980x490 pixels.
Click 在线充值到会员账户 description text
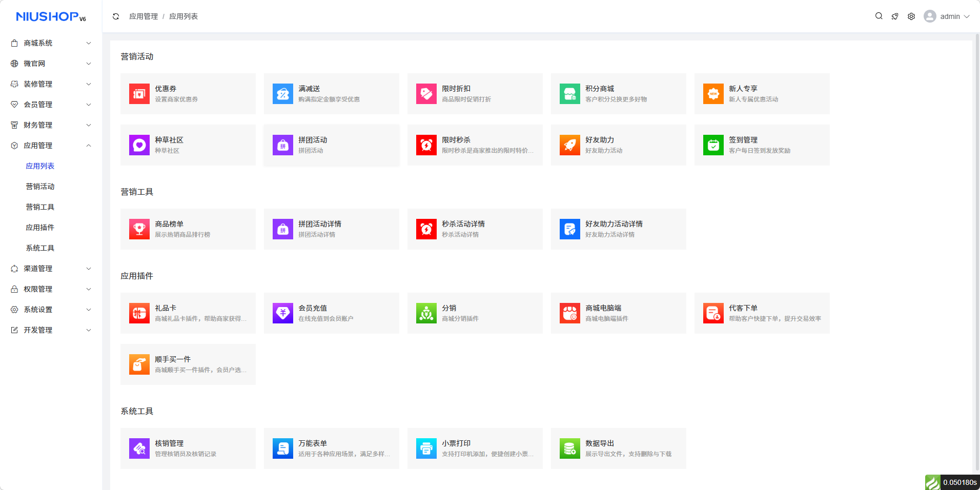[x=326, y=319]
